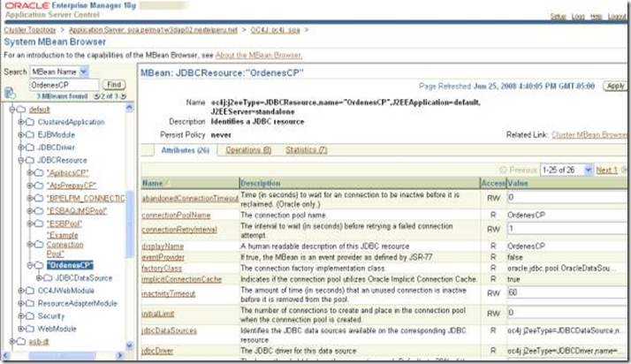Click the tree vertical scrollbar thumb
The image size is (631, 364).
tap(129, 224)
